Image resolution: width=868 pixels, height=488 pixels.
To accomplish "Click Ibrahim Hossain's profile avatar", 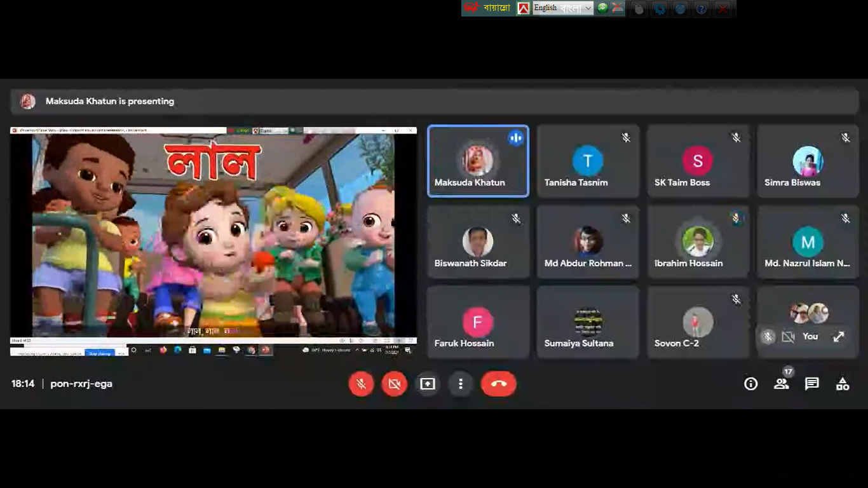I will 698,241.
